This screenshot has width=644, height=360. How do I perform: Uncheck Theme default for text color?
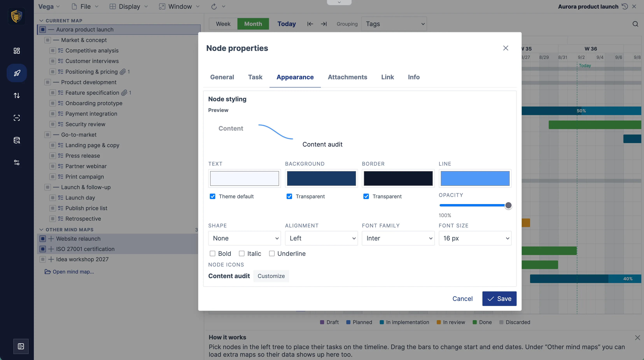213,197
